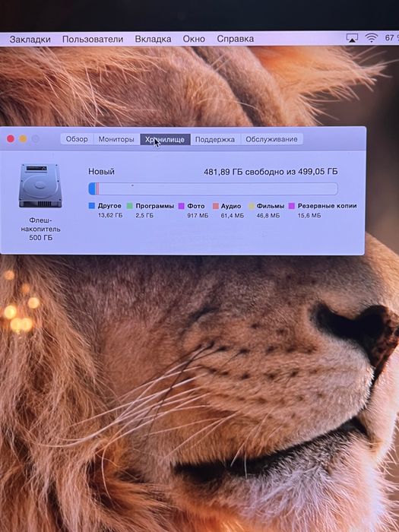Click the 2,5 ГБ value
399x532 pixels.
tap(144, 215)
